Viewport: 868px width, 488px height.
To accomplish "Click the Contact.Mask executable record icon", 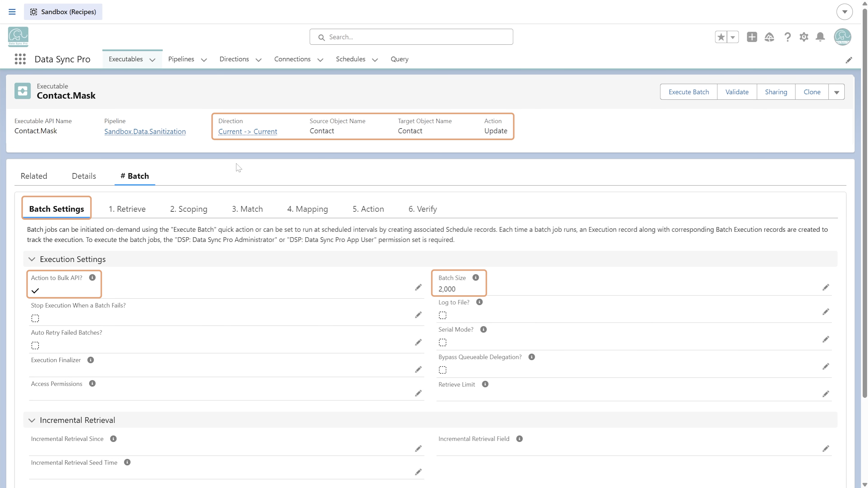I will pyautogui.click(x=23, y=91).
